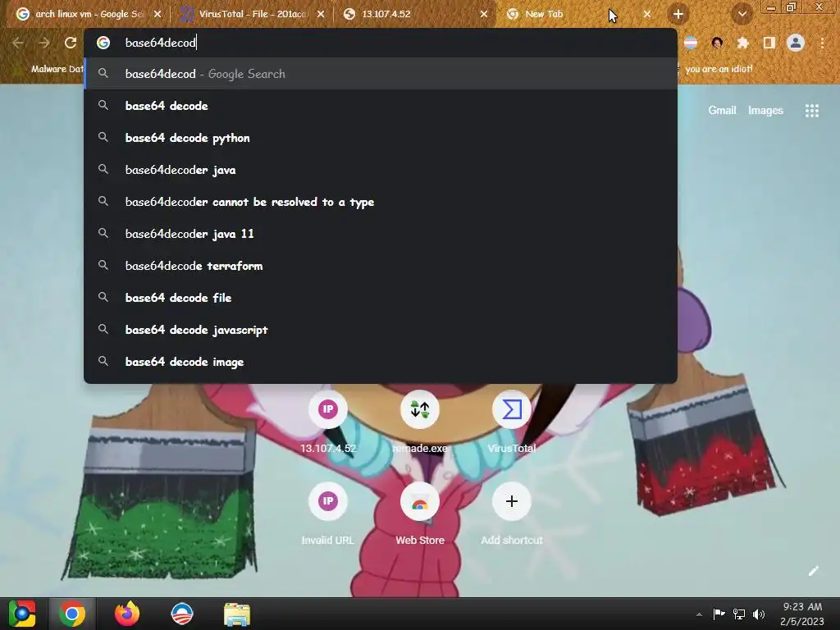The height and width of the screenshot is (630, 840).
Task: Open the Start menu button
Action: click(x=22, y=614)
